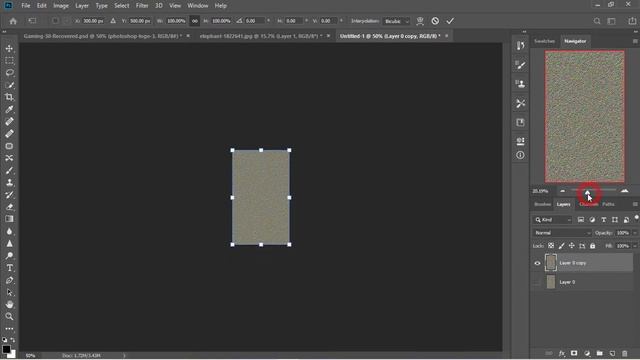Open the Navigator panel flyout menu

[635, 41]
